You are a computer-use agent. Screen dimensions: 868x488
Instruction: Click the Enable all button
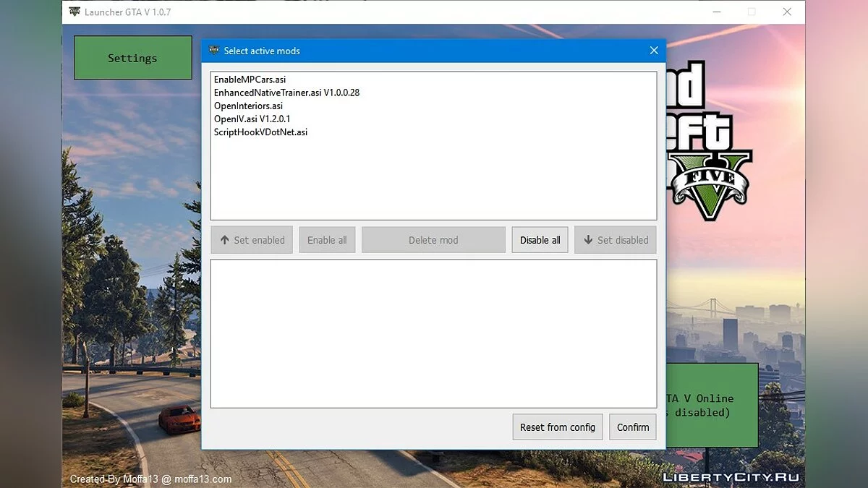pyautogui.click(x=327, y=240)
